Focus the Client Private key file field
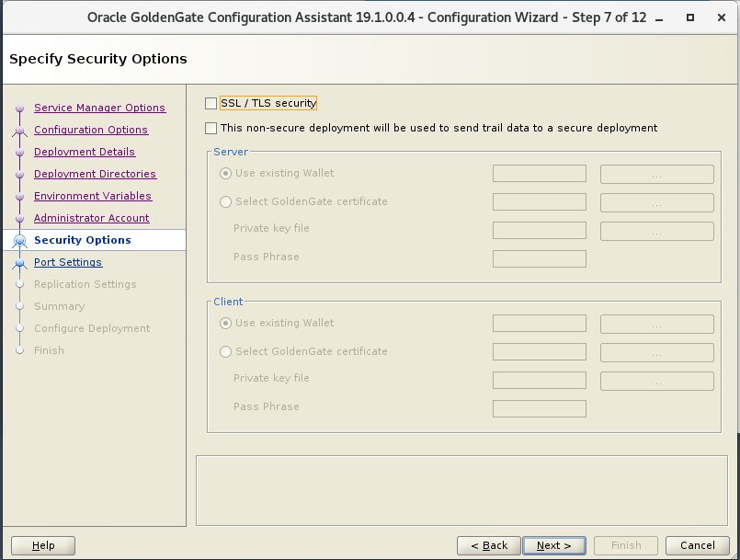 (x=540, y=380)
